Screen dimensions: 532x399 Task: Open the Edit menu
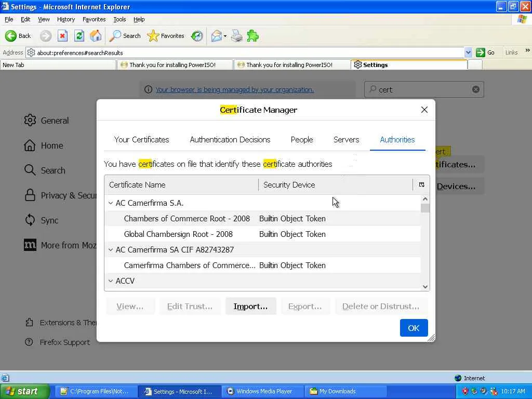coord(25,19)
